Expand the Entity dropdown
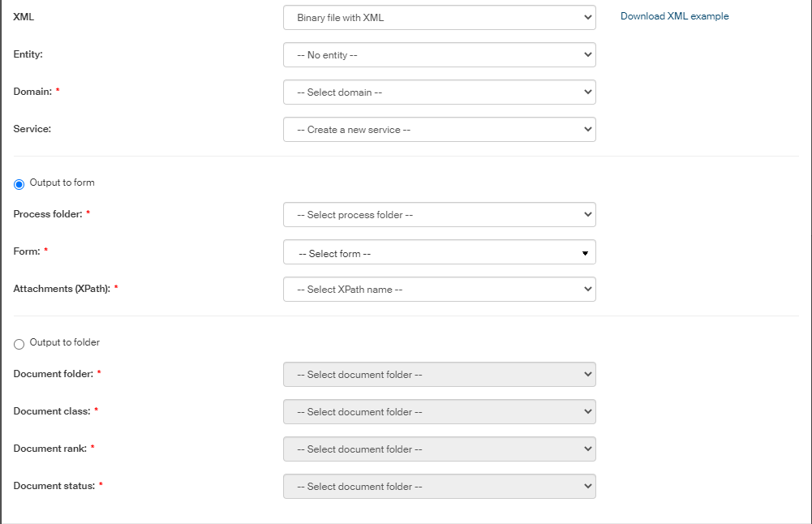This screenshot has width=812, height=524. point(439,55)
